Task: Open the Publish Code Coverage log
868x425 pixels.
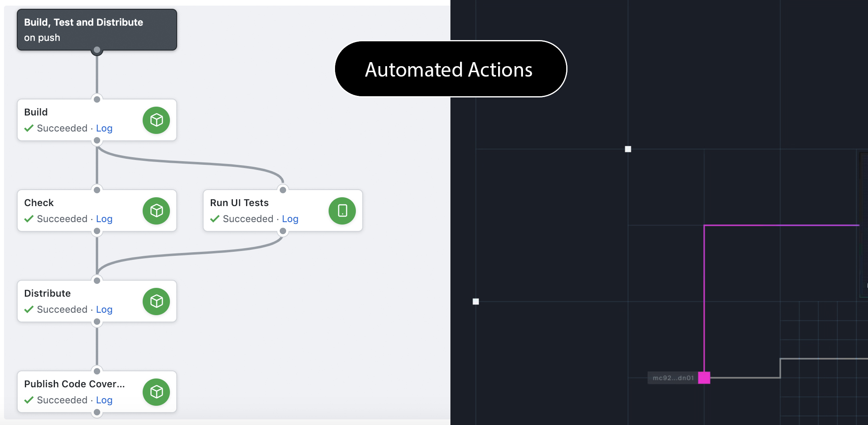Action: tap(104, 400)
